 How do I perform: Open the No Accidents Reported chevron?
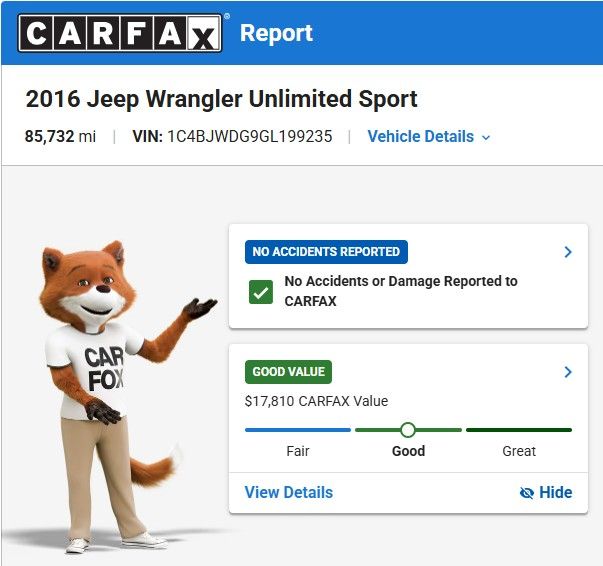pyautogui.click(x=568, y=252)
